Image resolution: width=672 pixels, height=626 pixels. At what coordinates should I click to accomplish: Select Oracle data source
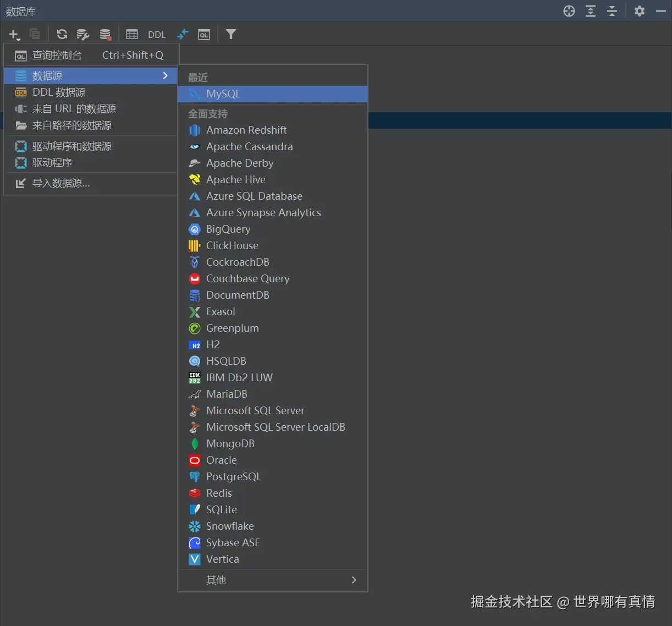click(273, 460)
